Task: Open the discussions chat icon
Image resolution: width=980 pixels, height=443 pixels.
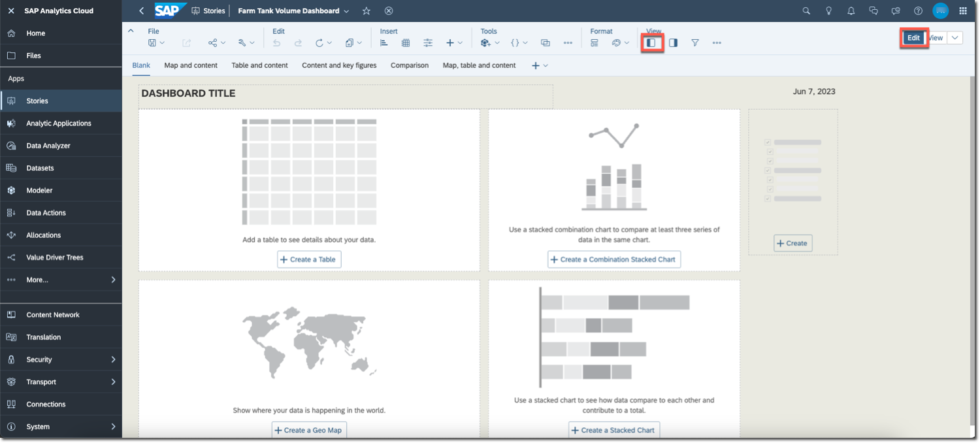Action: coord(874,11)
